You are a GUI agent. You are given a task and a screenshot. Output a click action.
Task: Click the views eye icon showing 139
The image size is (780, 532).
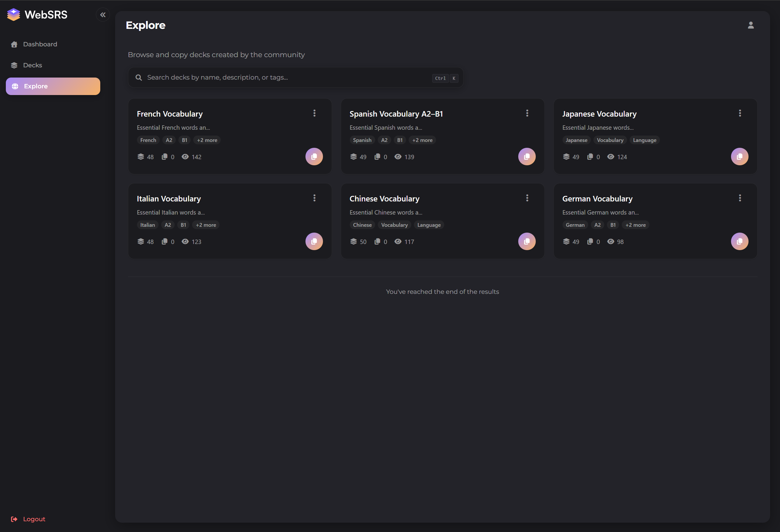coord(398,157)
